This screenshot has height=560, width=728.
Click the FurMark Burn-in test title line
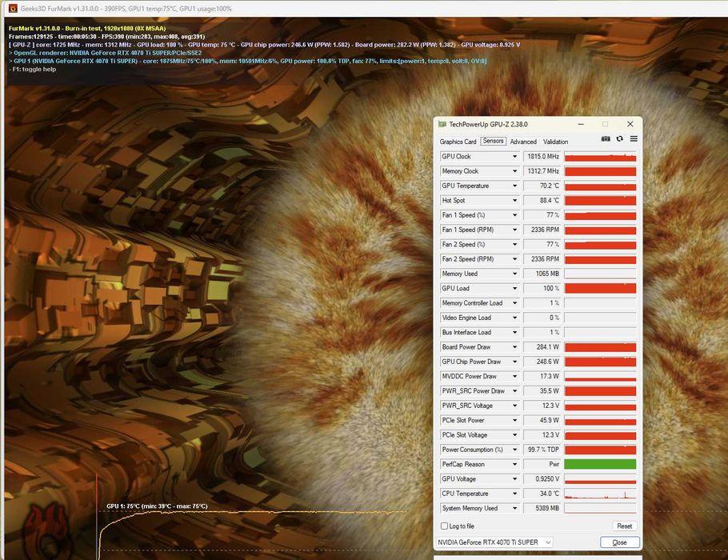click(x=87, y=28)
